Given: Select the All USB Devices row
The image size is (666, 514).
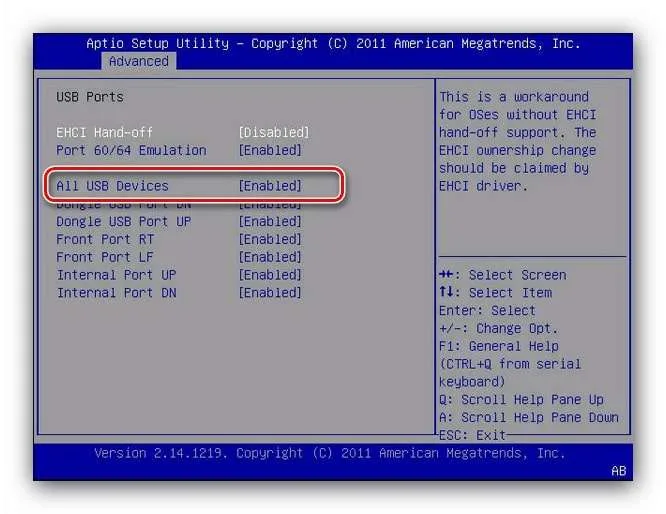Looking at the screenshot, I should click(195, 185).
